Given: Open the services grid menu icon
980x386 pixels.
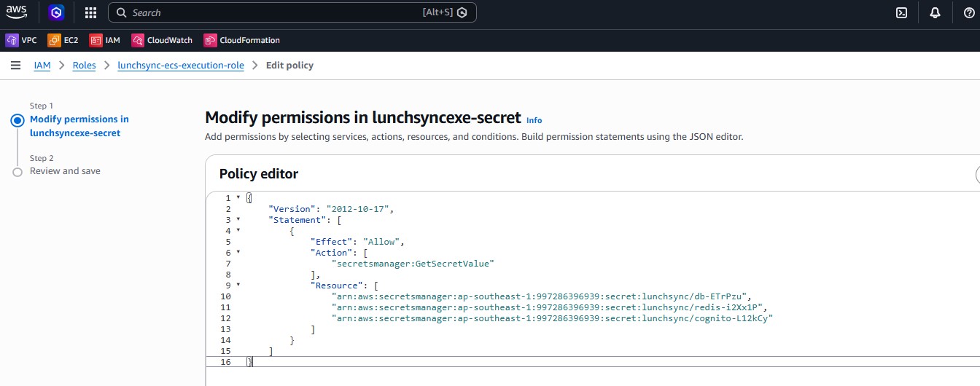Looking at the screenshot, I should click(90, 12).
